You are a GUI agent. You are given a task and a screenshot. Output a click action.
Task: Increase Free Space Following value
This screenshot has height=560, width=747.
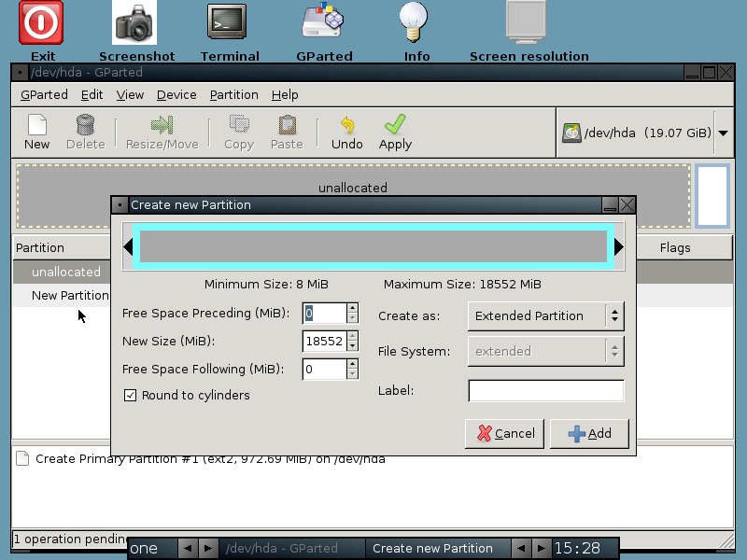point(353,364)
